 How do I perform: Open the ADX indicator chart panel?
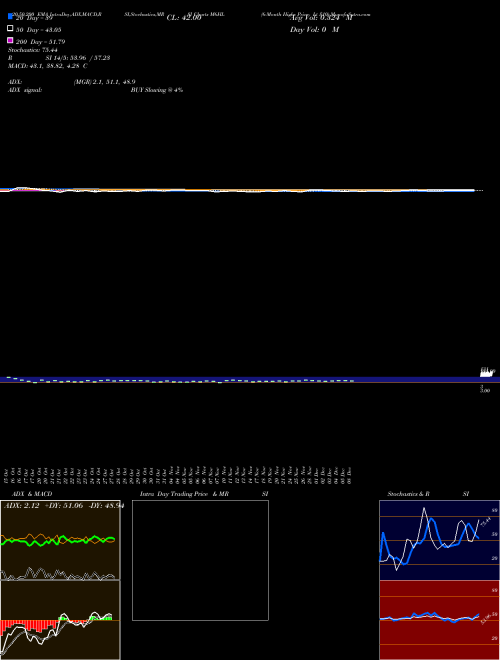[60, 540]
